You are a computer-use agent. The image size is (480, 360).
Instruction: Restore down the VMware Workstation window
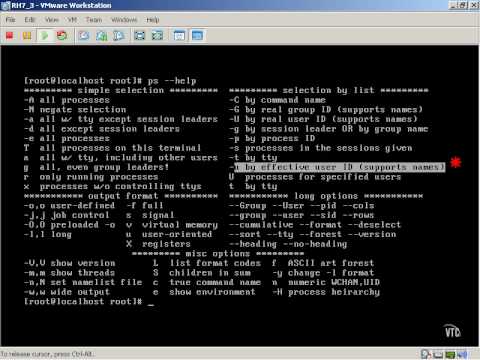(x=463, y=5)
